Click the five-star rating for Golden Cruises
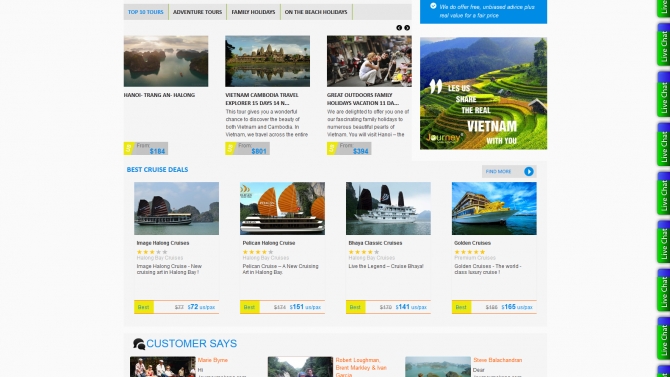Image resolution: width=670 pixels, height=377 pixels. (470, 252)
